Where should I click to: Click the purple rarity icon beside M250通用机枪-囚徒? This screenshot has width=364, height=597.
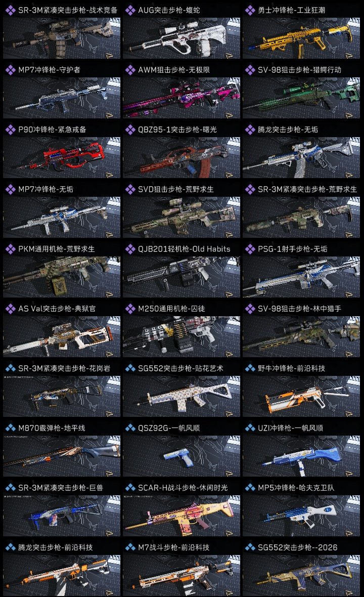[130, 309]
